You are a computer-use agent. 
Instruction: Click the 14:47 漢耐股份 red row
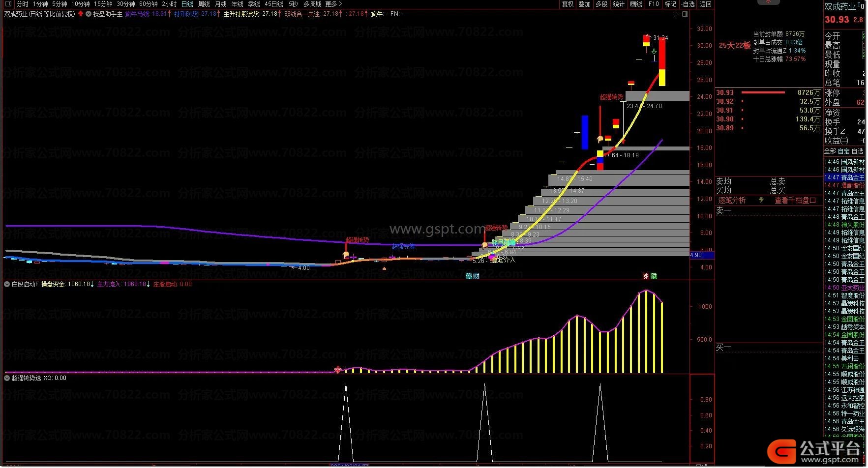click(844, 185)
